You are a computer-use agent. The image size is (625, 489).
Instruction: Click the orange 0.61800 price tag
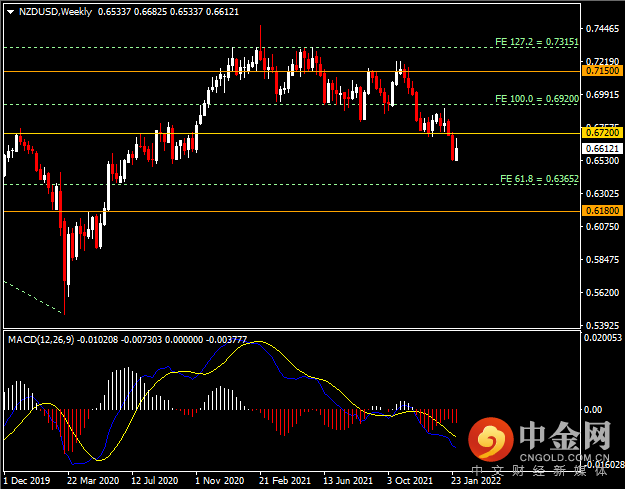tap(602, 211)
